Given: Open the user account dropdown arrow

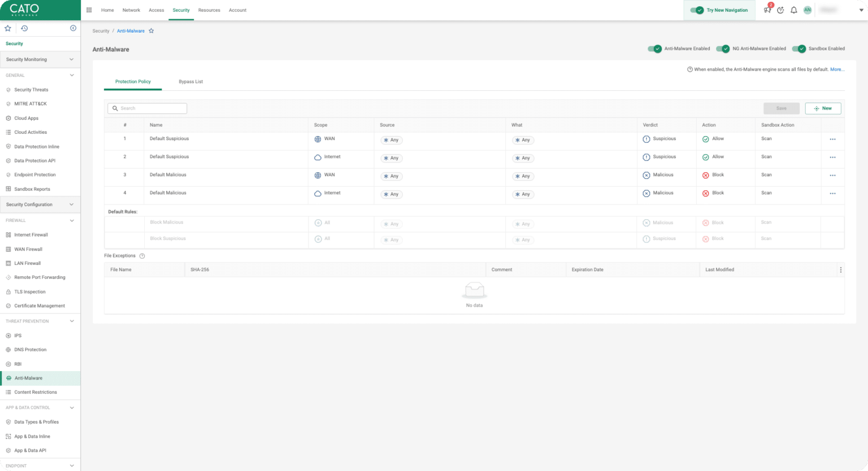Looking at the screenshot, I should [861, 10].
